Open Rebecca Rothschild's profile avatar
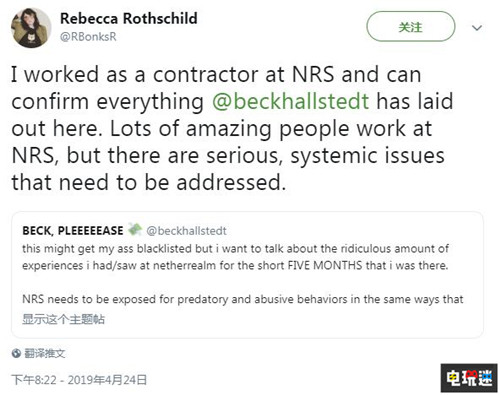Screen dimensions: 500x395 click(31, 28)
